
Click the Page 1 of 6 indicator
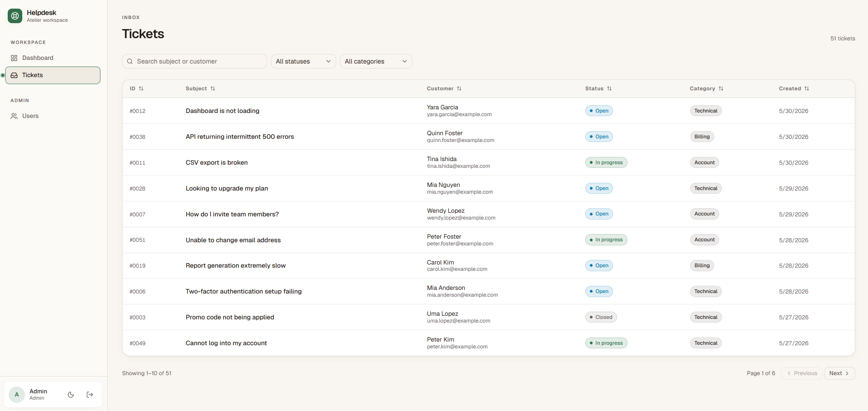tap(761, 373)
